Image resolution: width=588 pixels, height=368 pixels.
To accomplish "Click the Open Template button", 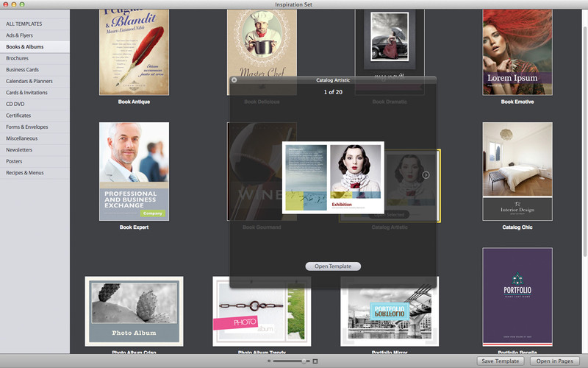I will tap(333, 266).
